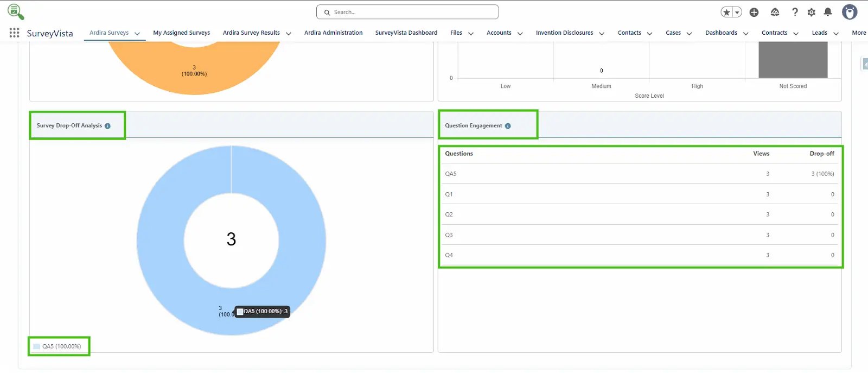This screenshot has height=373, width=868.
Task: Expand the Accounts tab chevron
Action: click(520, 34)
